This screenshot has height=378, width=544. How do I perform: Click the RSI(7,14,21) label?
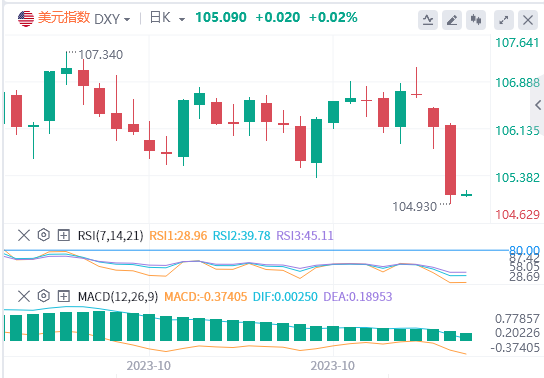[x=110, y=236]
